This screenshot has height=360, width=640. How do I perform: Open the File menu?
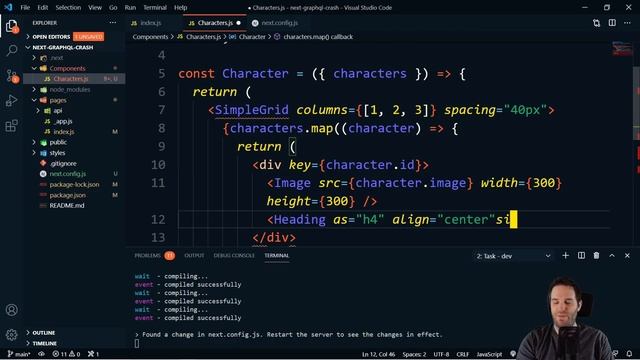[25, 7]
